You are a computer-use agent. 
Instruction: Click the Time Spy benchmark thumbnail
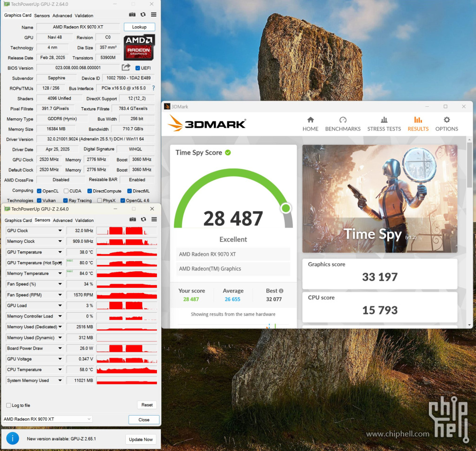(380, 199)
